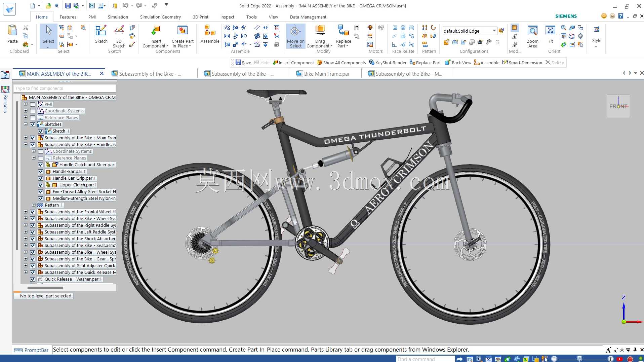Click Replace Part in the command bar

click(x=425, y=63)
